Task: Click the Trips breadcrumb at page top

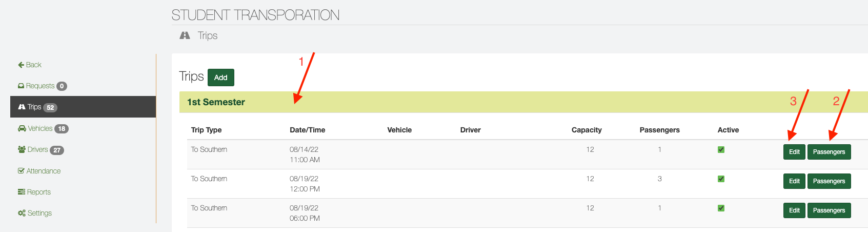Action: pos(207,35)
